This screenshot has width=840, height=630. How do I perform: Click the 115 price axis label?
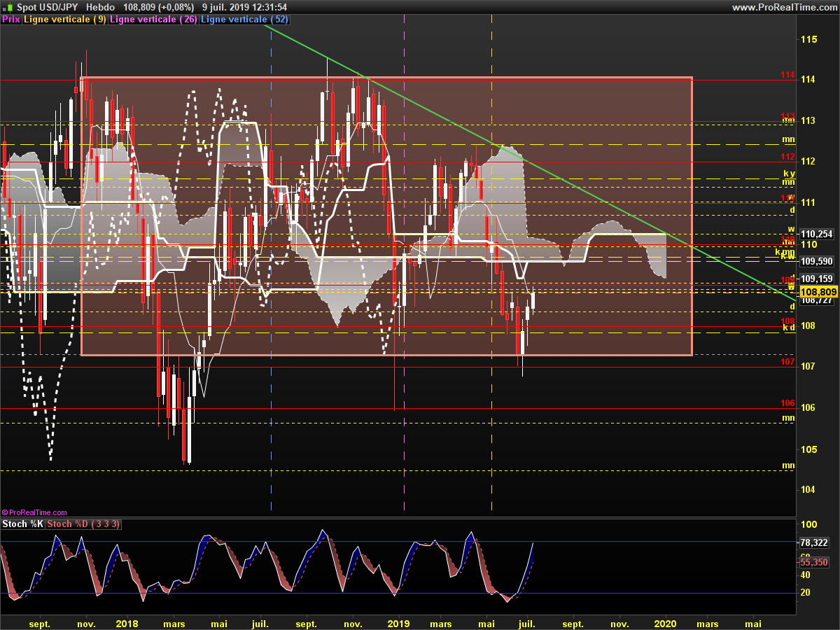click(809, 39)
